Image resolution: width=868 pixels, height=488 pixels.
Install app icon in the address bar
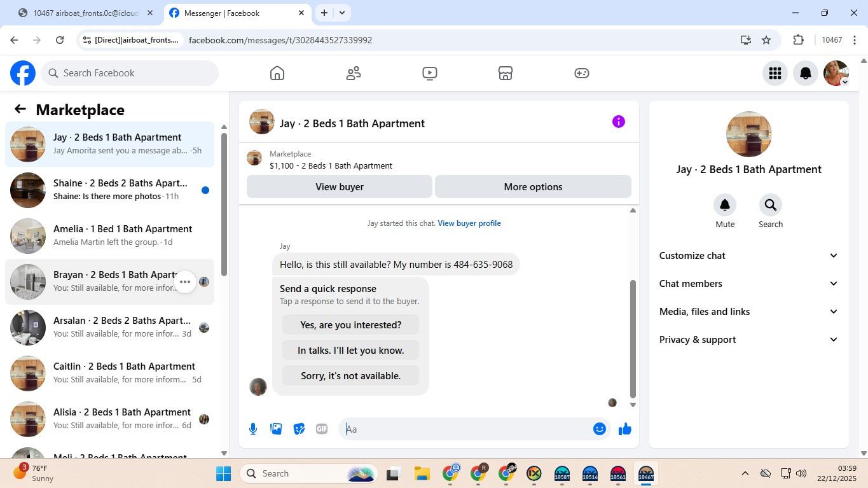[x=746, y=40]
